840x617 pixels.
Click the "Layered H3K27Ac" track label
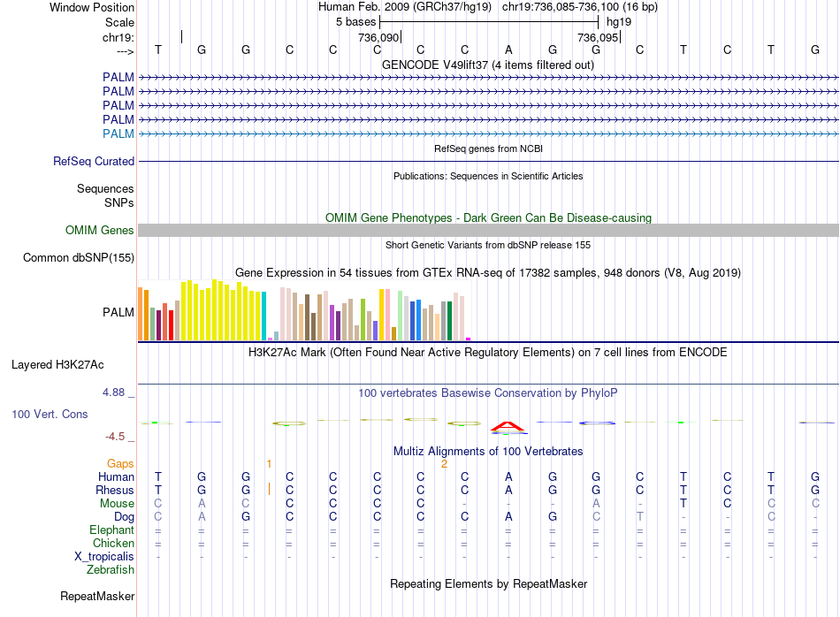[57, 365]
